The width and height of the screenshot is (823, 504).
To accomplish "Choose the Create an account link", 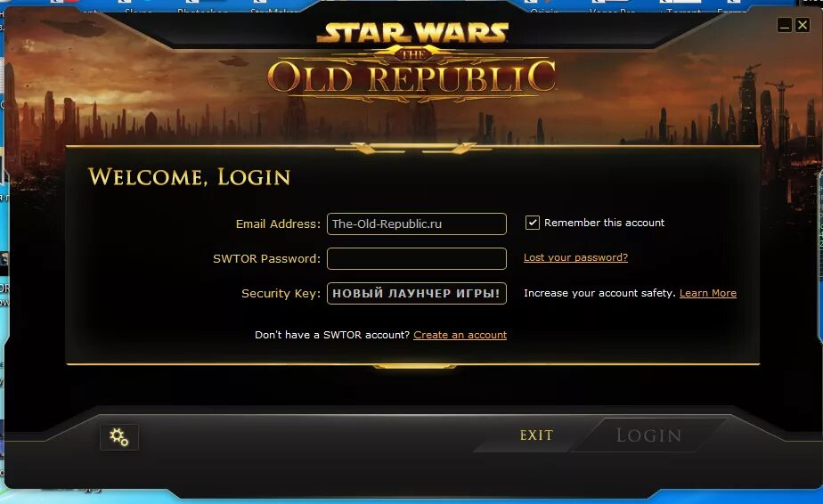I will 460,335.
